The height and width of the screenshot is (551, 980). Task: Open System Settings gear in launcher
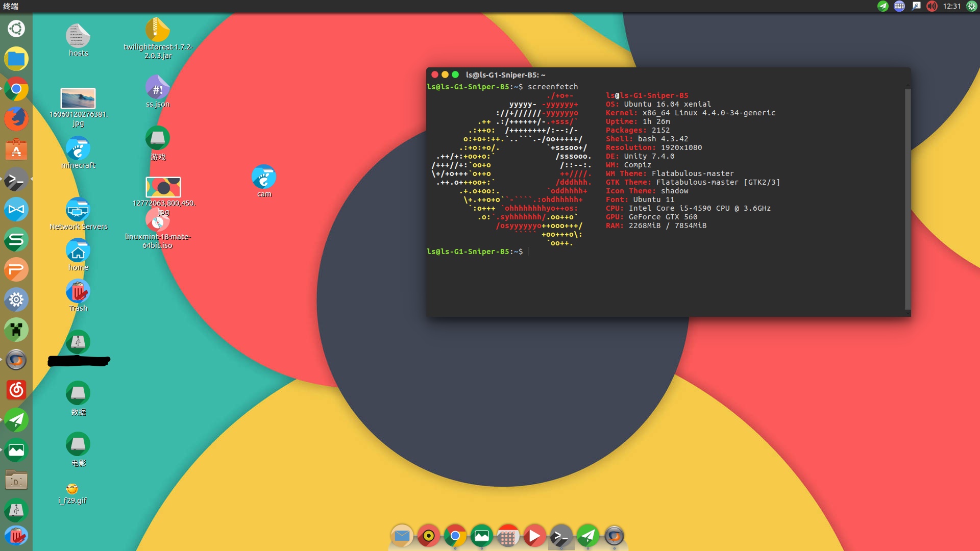(x=16, y=299)
